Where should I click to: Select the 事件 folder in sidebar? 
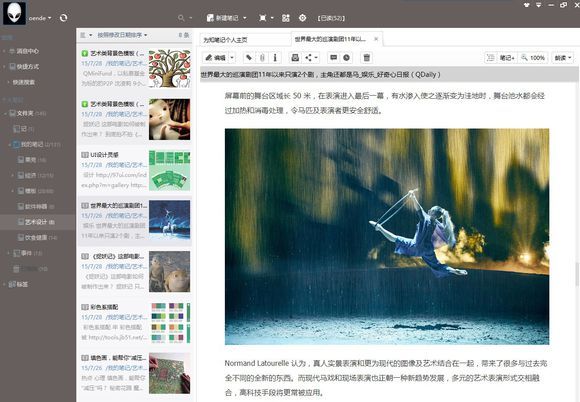coord(27,253)
